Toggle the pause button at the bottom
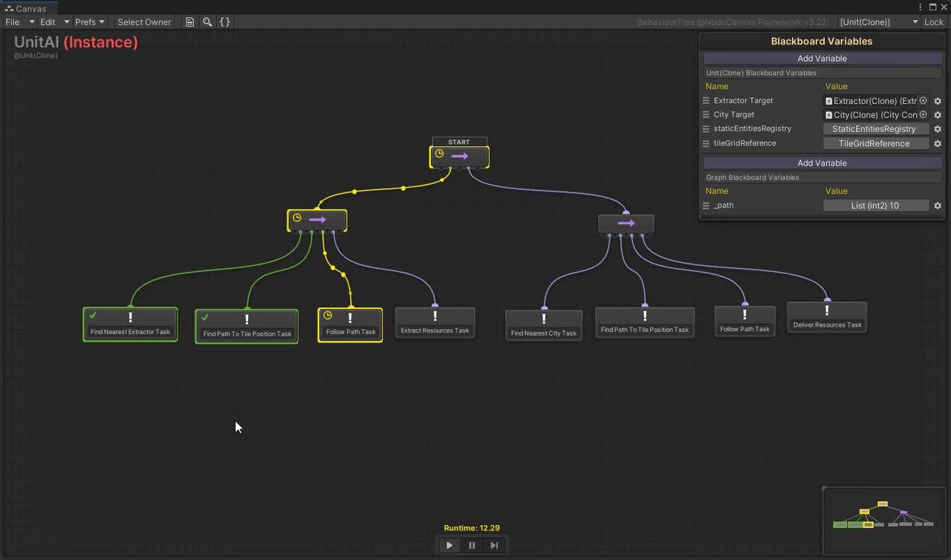 point(472,545)
